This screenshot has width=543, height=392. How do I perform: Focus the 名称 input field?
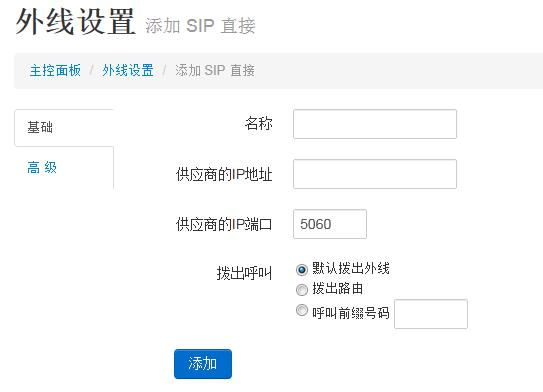point(375,124)
